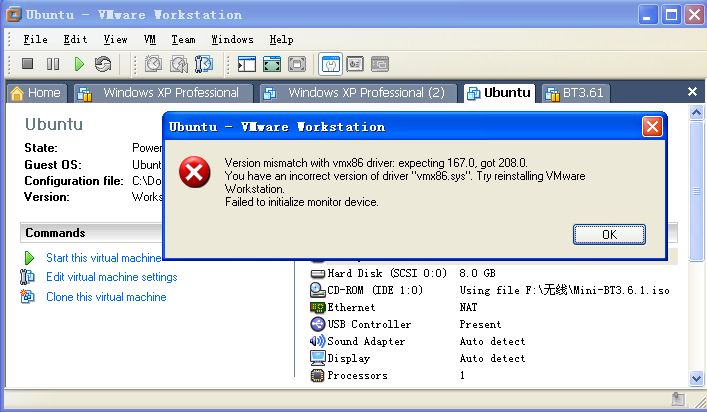Click the Revert to Snapshot toolbar icon
The width and height of the screenshot is (707, 412).
(x=179, y=64)
